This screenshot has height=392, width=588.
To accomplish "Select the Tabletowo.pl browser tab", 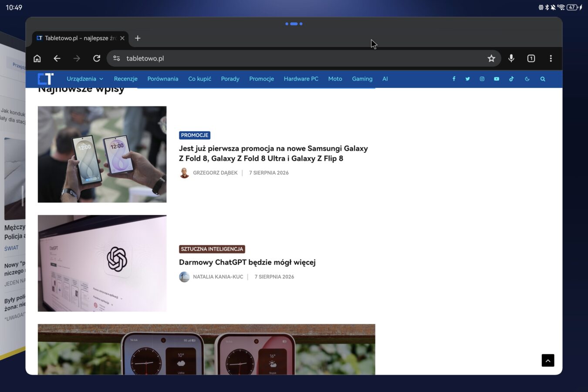I will coord(80,38).
